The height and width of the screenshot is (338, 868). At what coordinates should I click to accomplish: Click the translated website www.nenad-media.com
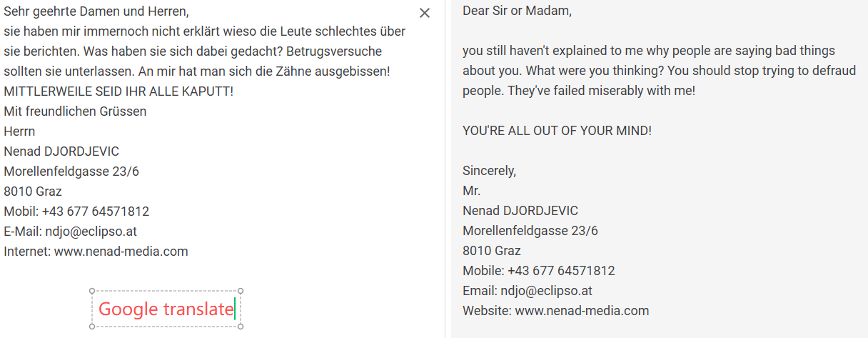pos(582,311)
